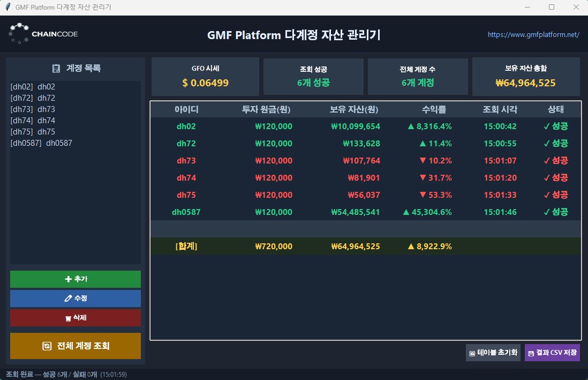Edit selected account with 수정 button
Image resolution: width=588 pixels, height=380 pixels.
coord(76,298)
